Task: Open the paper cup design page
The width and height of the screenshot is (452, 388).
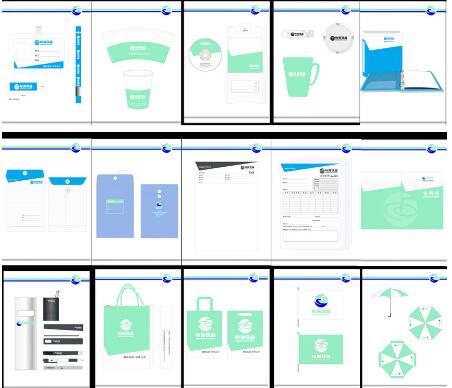Action: tap(136, 63)
